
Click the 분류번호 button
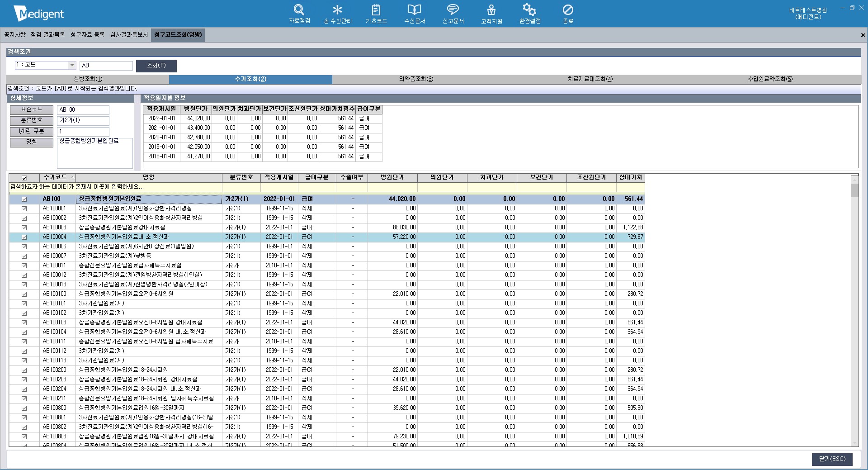pos(32,120)
